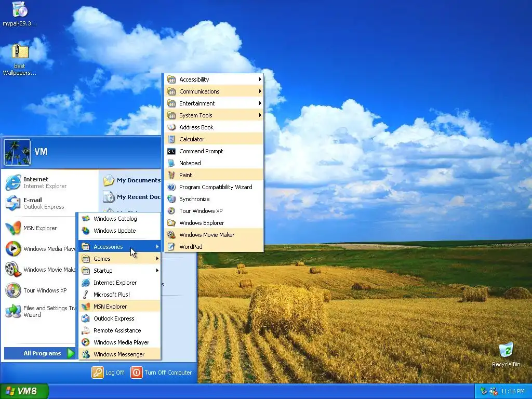
Task: Launch Windows Movie Maker from Accessories submenu
Action: [214, 235]
